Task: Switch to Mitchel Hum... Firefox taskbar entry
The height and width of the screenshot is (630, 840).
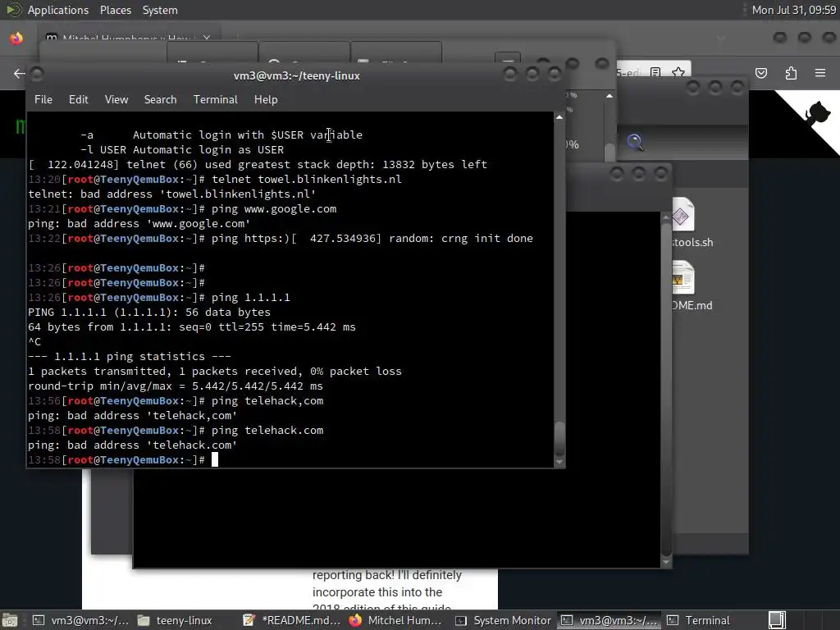Action: click(x=395, y=620)
